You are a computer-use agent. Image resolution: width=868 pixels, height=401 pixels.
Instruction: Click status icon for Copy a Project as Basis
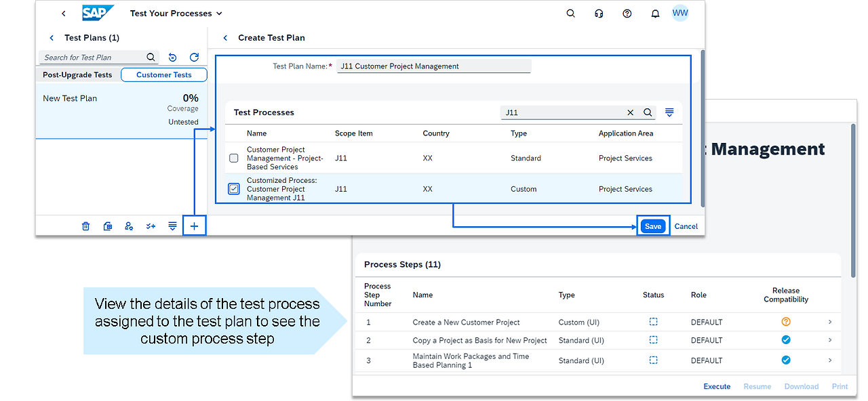[654, 340]
